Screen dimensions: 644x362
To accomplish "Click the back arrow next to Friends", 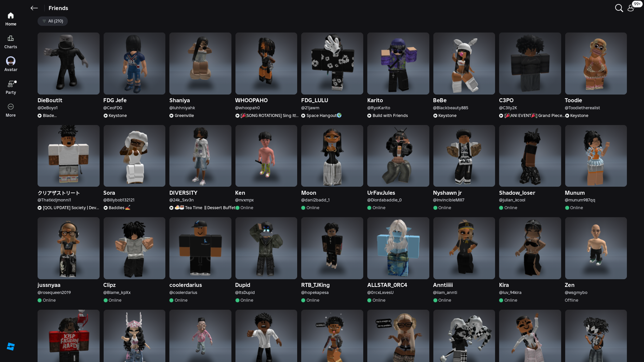I will click(x=34, y=8).
